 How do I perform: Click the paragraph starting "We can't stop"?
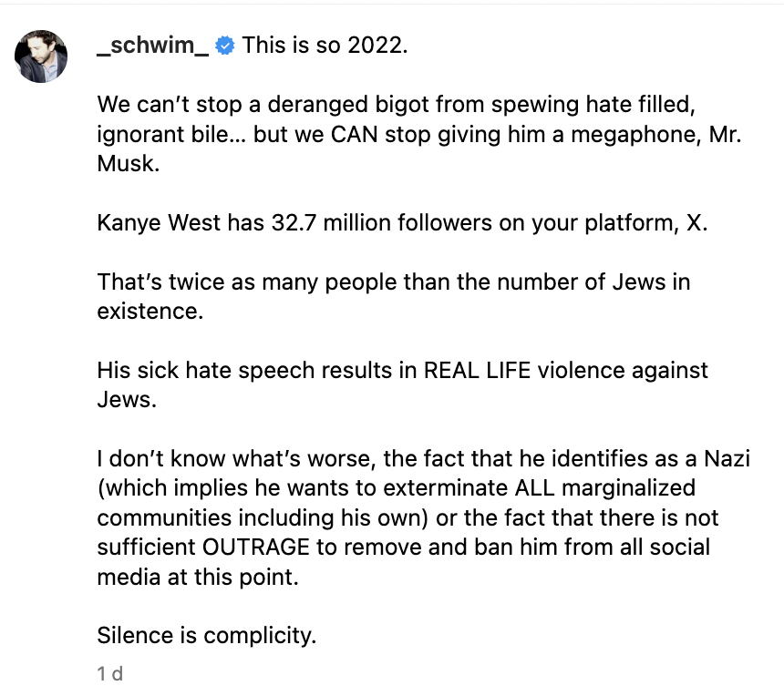tap(401, 134)
